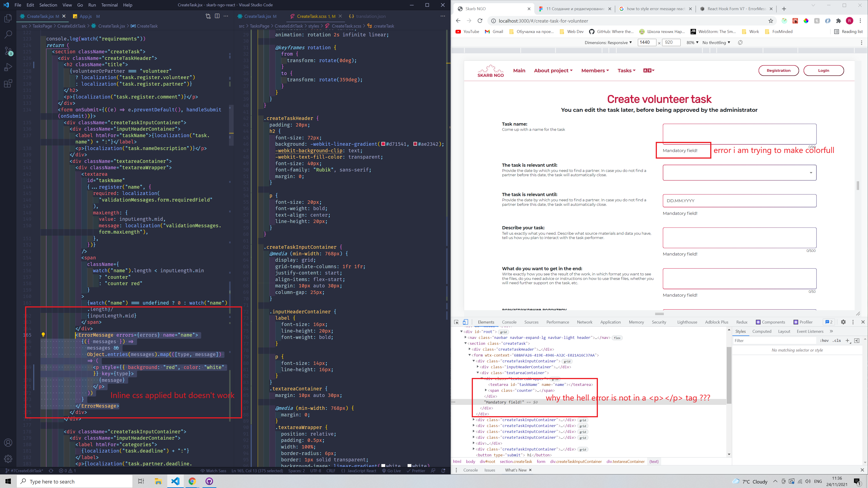Open Console tab in DevTools
Image resolution: width=868 pixels, height=488 pixels.
(x=509, y=322)
